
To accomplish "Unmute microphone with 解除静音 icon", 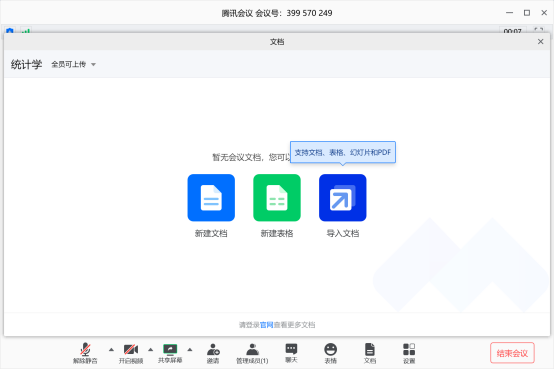I will pyautogui.click(x=85, y=353).
